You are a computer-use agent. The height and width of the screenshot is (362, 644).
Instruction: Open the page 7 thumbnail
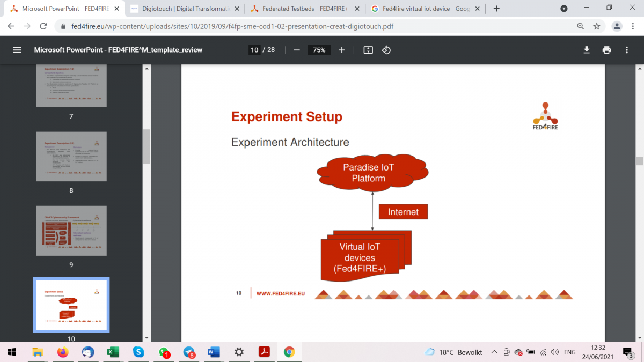[x=71, y=86]
